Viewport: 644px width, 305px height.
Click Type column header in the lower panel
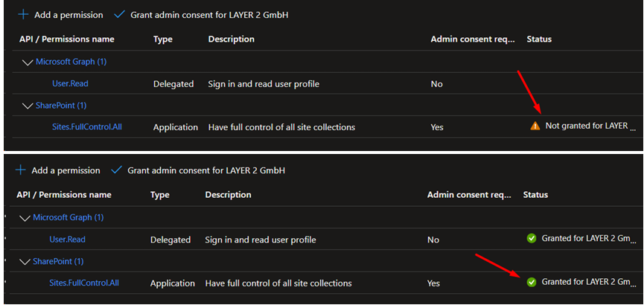[x=160, y=195]
